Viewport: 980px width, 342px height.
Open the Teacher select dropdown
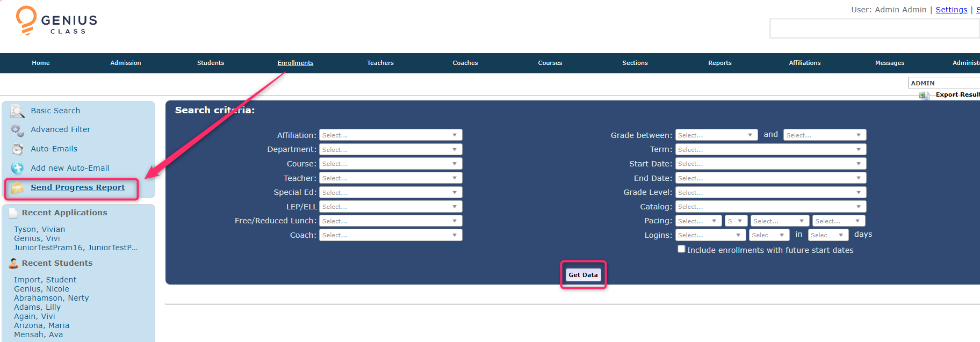point(391,178)
